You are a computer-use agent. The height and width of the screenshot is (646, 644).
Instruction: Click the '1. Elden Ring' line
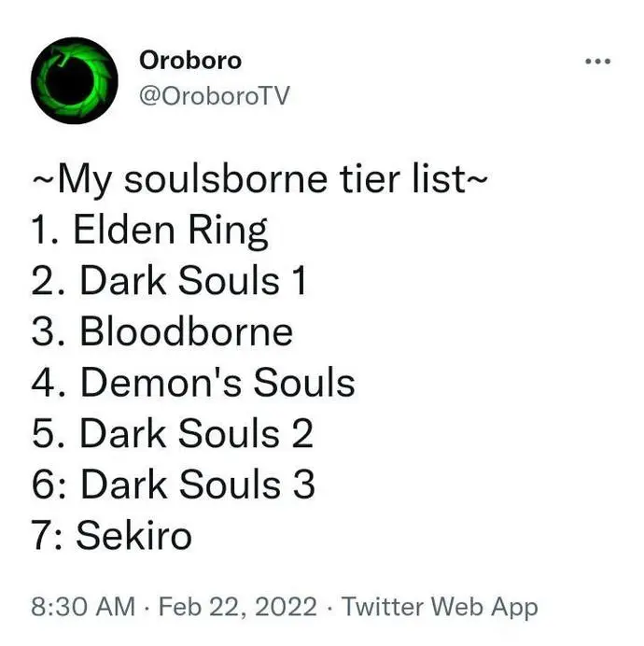tap(149, 231)
